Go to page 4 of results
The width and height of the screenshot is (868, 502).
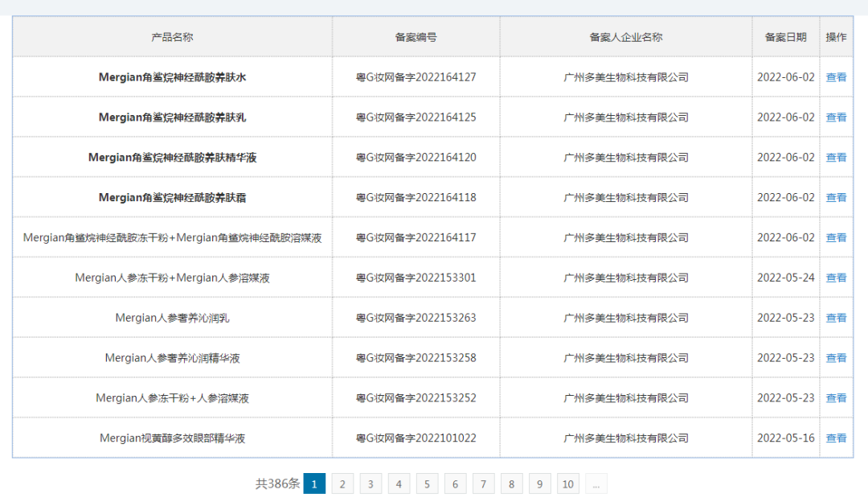[399, 483]
